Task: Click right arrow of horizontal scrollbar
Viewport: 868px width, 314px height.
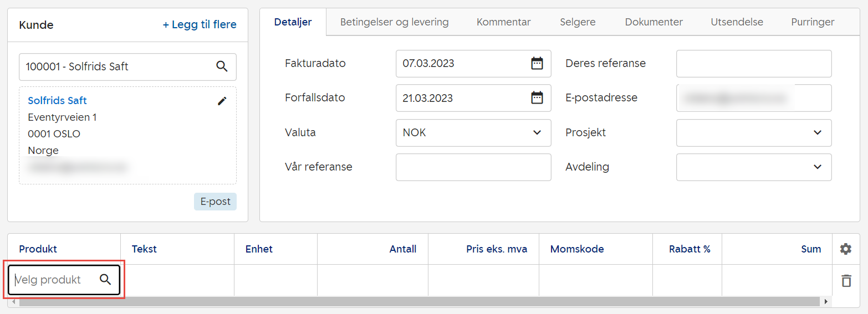Action: point(826,302)
